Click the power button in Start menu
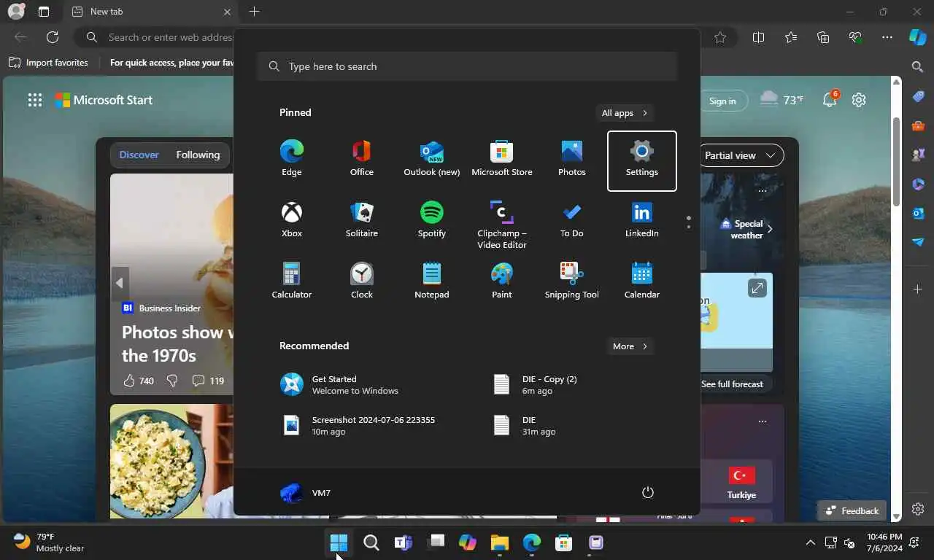 pyautogui.click(x=647, y=493)
